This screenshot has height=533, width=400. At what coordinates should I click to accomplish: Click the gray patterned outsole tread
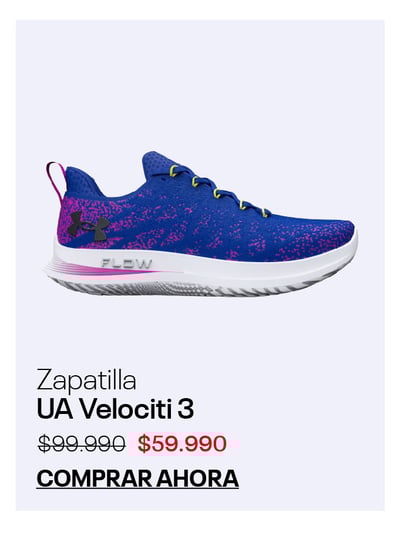point(190,288)
